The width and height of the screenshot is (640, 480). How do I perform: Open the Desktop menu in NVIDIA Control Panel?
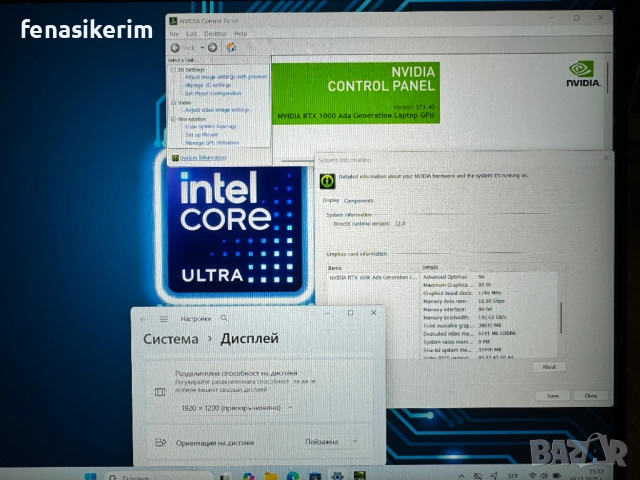click(x=215, y=33)
